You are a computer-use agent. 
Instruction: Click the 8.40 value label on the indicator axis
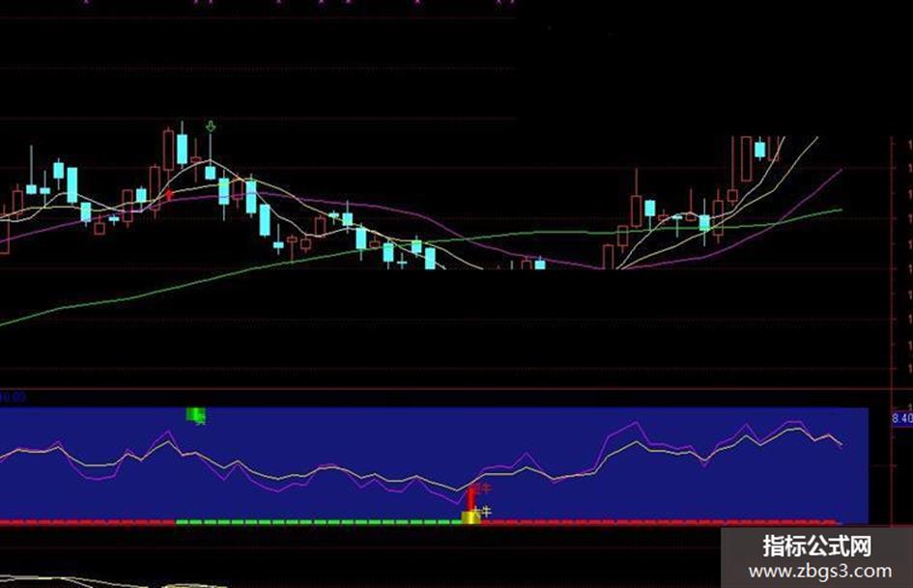[902, 418]
